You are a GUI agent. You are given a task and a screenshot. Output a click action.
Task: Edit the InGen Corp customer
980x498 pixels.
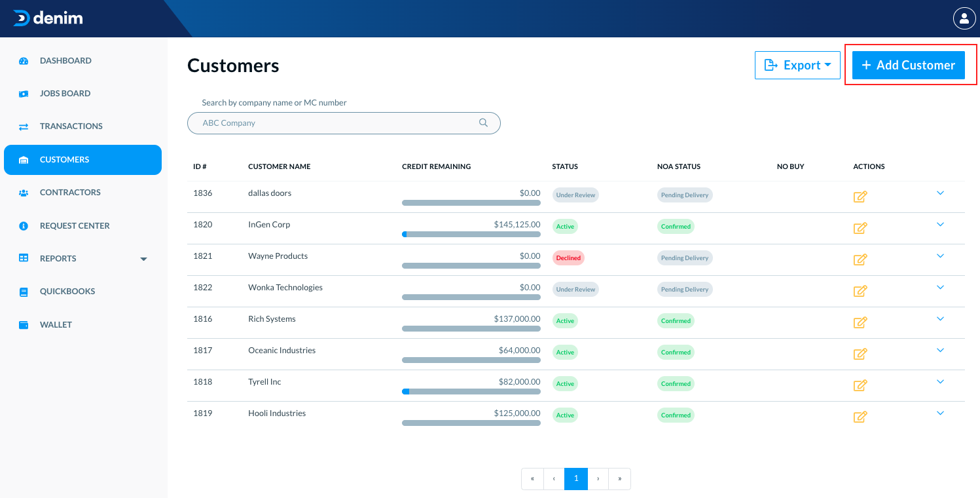860,228
